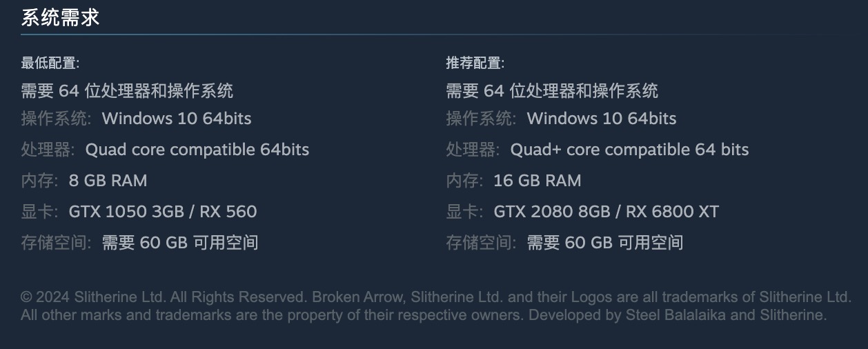The height and width of the screenshot is (349, 868).
Task: Select the Quad+ core compatible 64 bits text
Action: click(629, 150)
